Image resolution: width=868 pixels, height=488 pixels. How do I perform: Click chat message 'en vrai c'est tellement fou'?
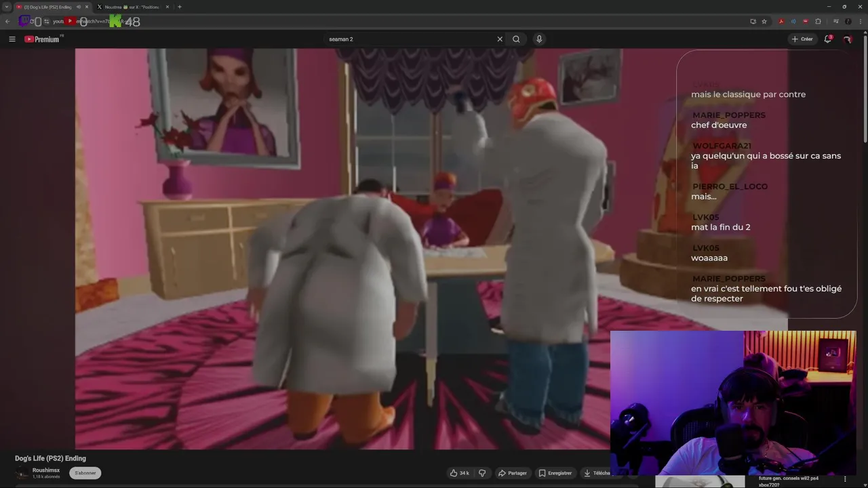(766, 293)
